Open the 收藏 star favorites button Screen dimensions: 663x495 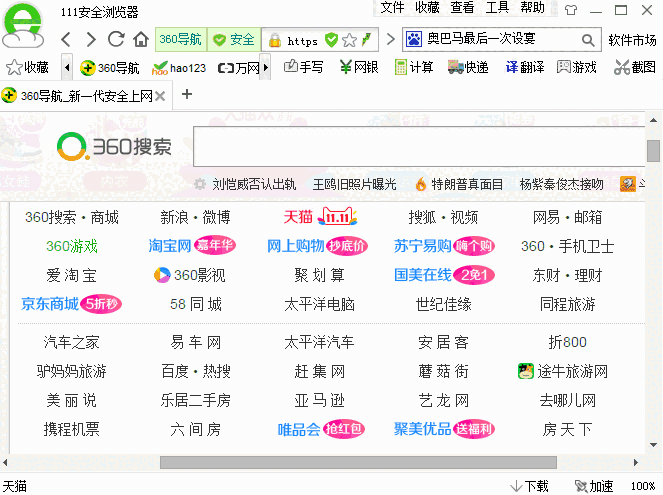point(27,67)
